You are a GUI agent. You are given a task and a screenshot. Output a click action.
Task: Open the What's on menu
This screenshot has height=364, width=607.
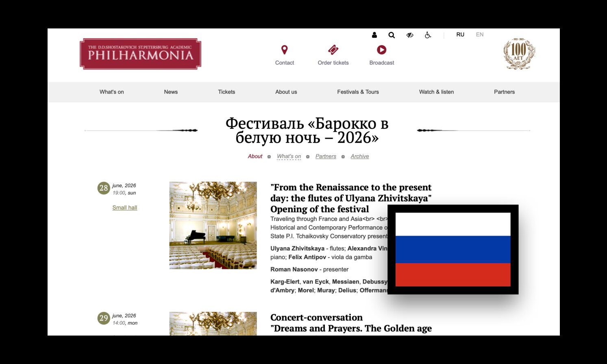pyautogui.click(x=112, y=92)
